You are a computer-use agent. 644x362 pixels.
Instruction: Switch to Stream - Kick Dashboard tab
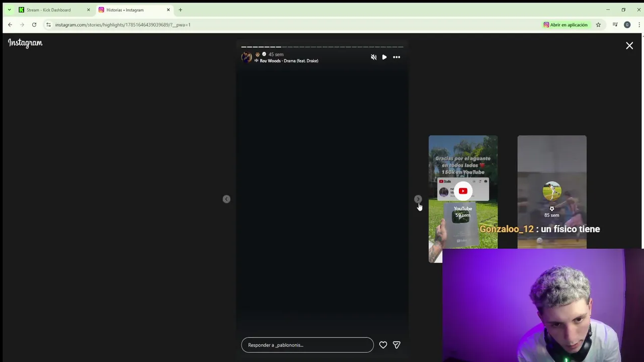48,10
